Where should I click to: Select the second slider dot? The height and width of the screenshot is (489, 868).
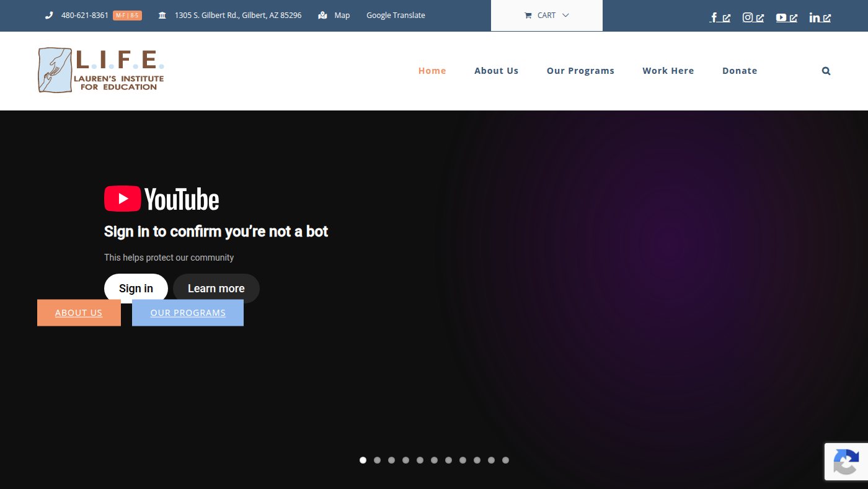[x=377, y=460]
